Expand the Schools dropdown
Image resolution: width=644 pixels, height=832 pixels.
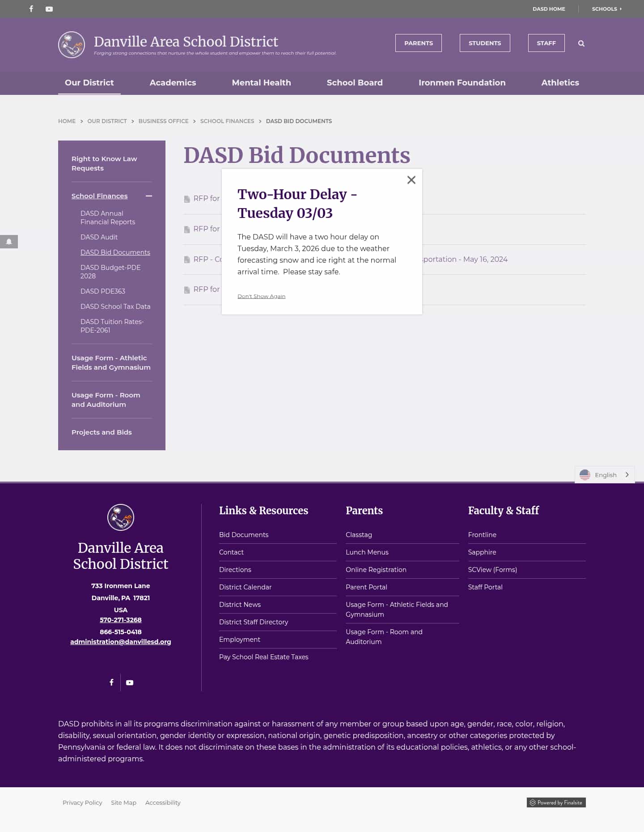(607, 9)
